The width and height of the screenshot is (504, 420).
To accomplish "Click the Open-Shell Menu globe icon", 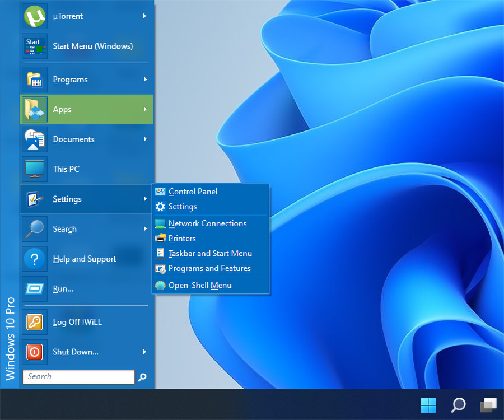I will tap(160, 285).
